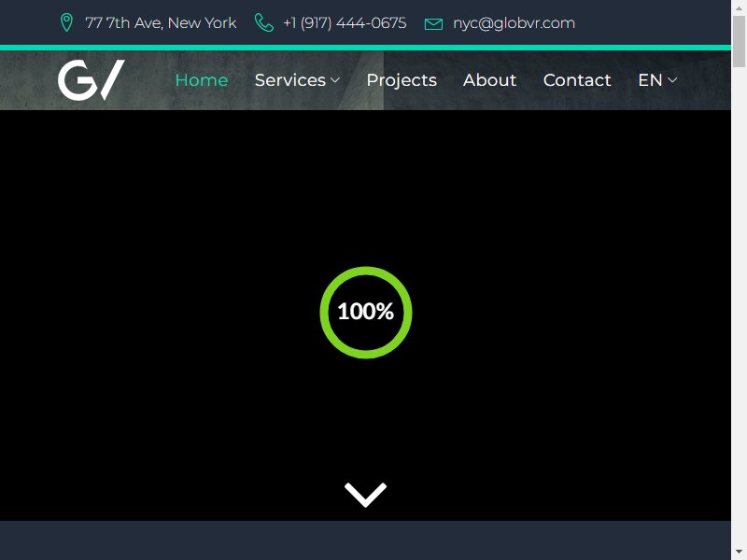Click the GV logo in the header

tap(91, 80)
